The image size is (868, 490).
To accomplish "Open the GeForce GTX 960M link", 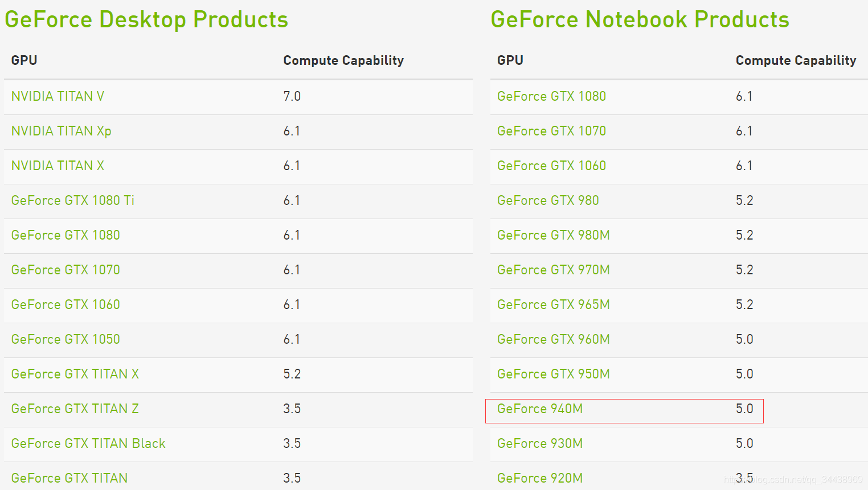I will point(553,339).
